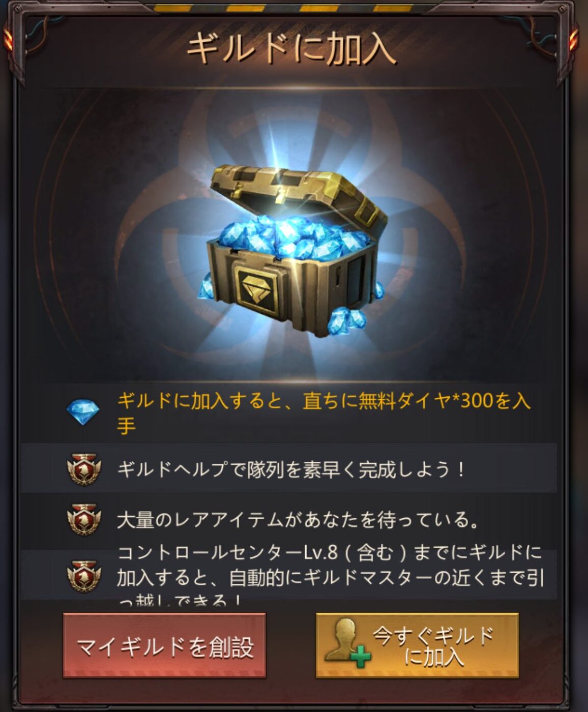Viewport: 588px width, 712px height.
Task: Click the medal icon beside コントロールセンター text
Action: (84, 576)
